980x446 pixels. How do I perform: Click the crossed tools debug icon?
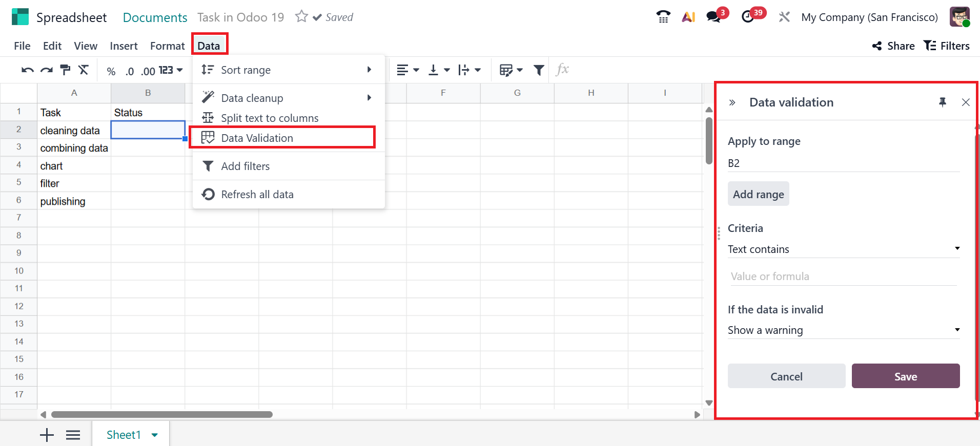[x=784, y=17]
